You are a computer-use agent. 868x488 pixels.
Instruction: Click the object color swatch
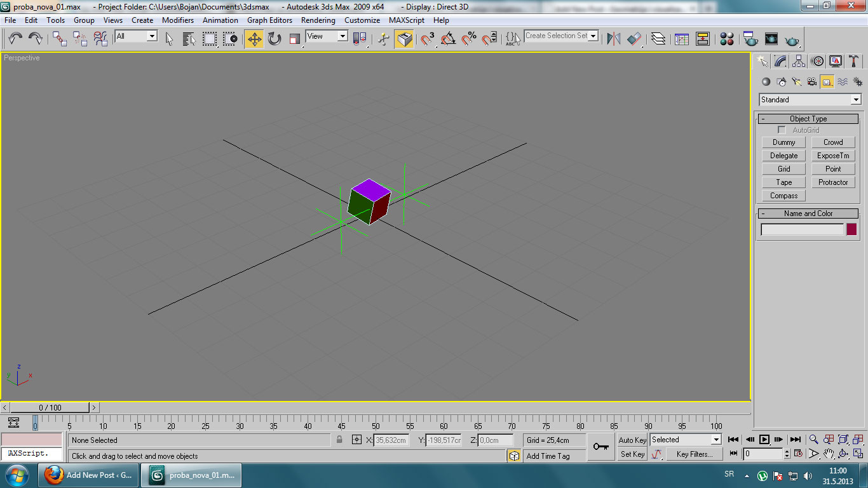tap(851, 229)
